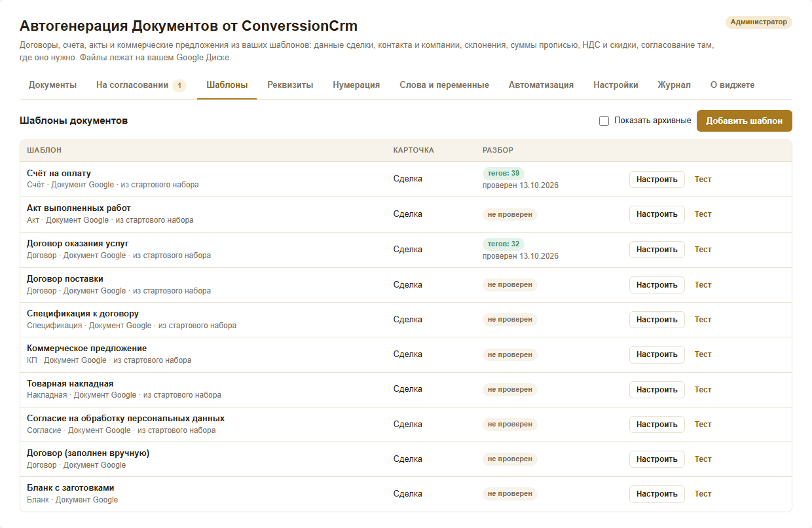Select the "Шаблоны" tab

pos(227,85)
